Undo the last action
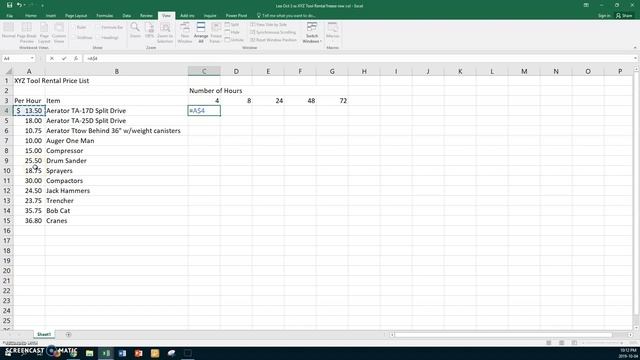The height and width of the screenshot is (360, 640). click(x=19, y=5)
